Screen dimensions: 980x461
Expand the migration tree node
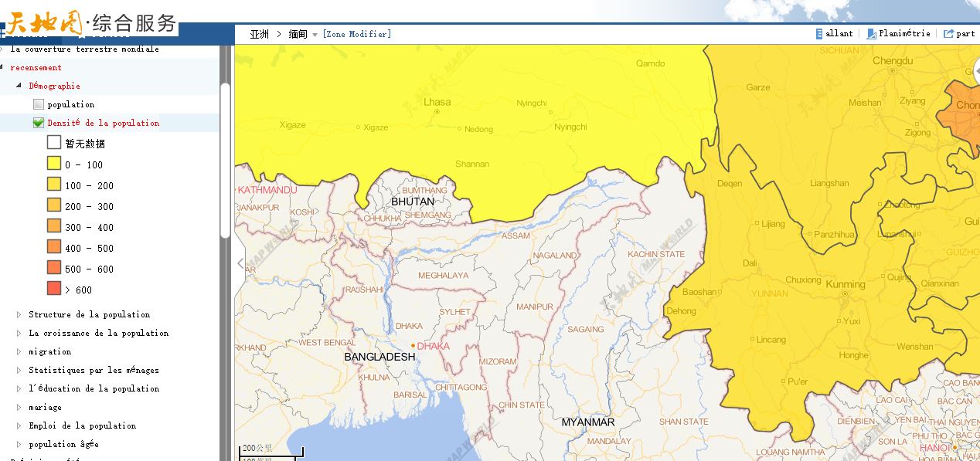(19, 351)
